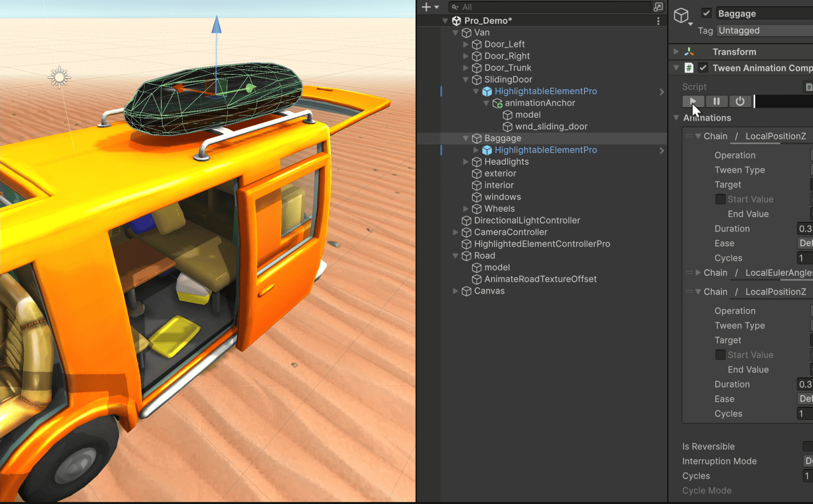The image size is (813, 504).
Task: Click the Tween Animation script icon
Action: coord(689,68)
